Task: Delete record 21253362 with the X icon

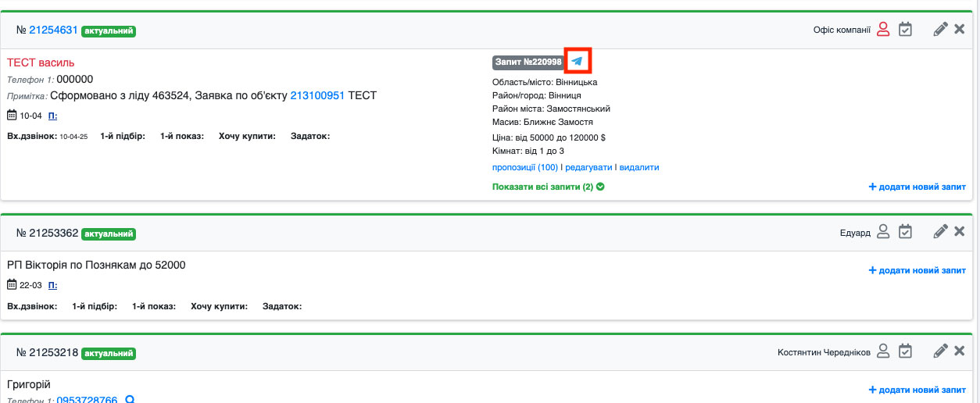Action: coord(960,232)
